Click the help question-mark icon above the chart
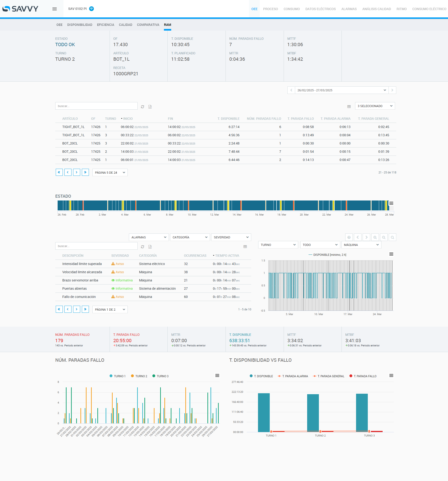This screenshot has width=448, height=481. coord(349,237)
